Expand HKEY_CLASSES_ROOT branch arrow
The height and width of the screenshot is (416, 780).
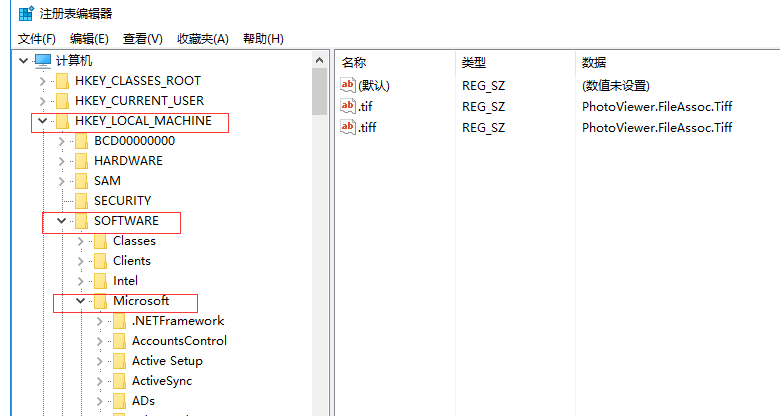click(x=43, y=81)
